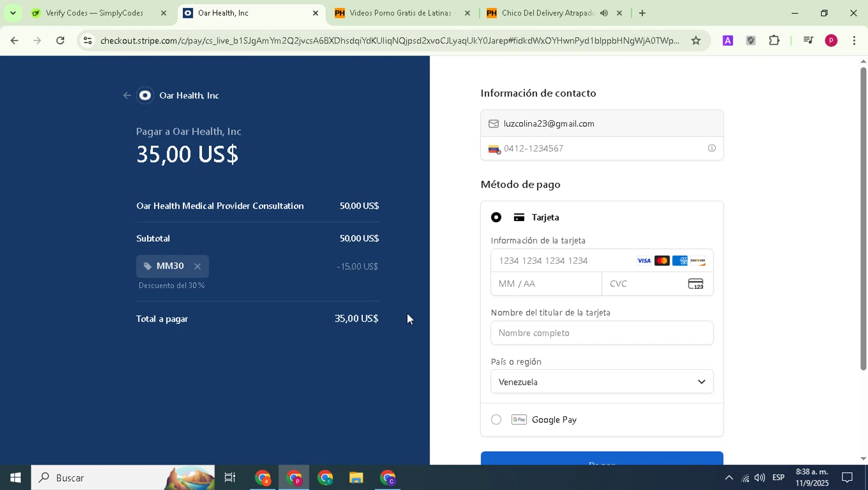
Task: Open the Extensions puzzle menu
Action: [x=774, y=40]
